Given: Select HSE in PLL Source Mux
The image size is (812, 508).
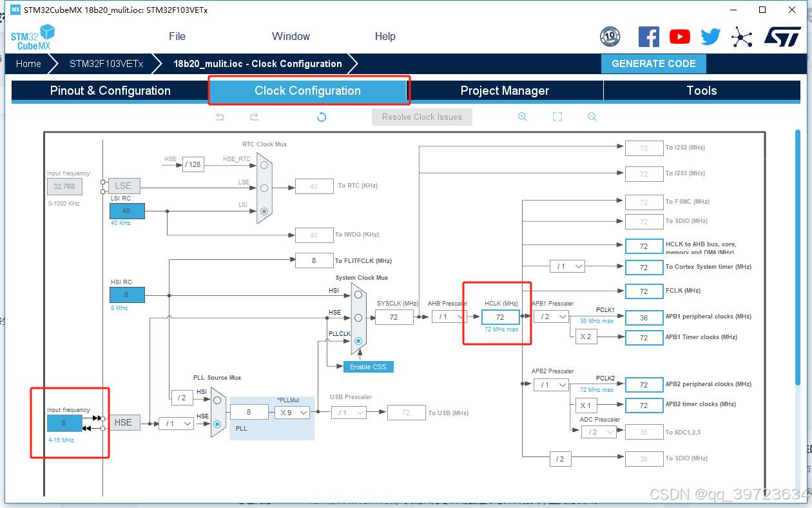Looking at the screenshot, I should 217,424.
